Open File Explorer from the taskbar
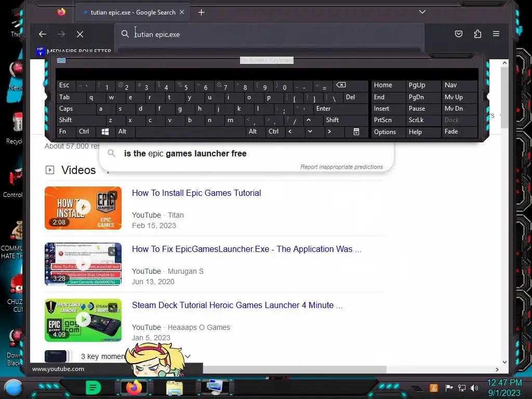This screenshot has height=399, width=532. tap(175, 388)
